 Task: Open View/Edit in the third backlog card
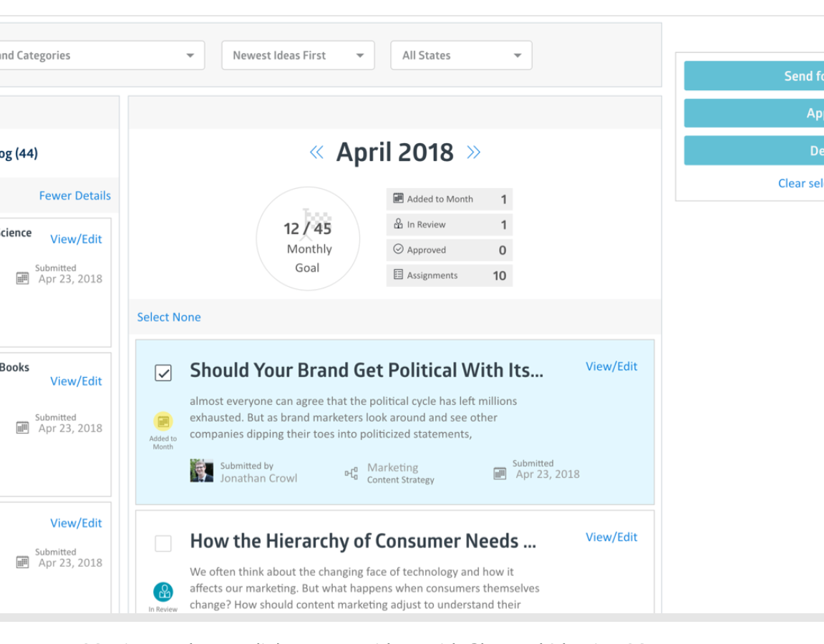76,522
